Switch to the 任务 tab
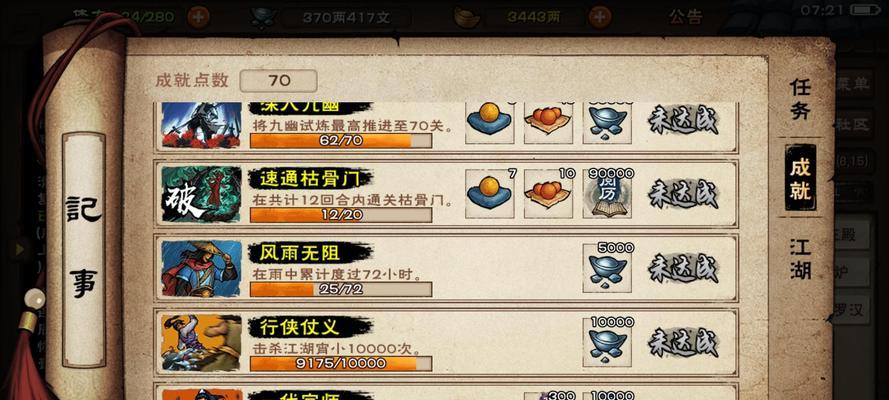 (x=801, y=100)
